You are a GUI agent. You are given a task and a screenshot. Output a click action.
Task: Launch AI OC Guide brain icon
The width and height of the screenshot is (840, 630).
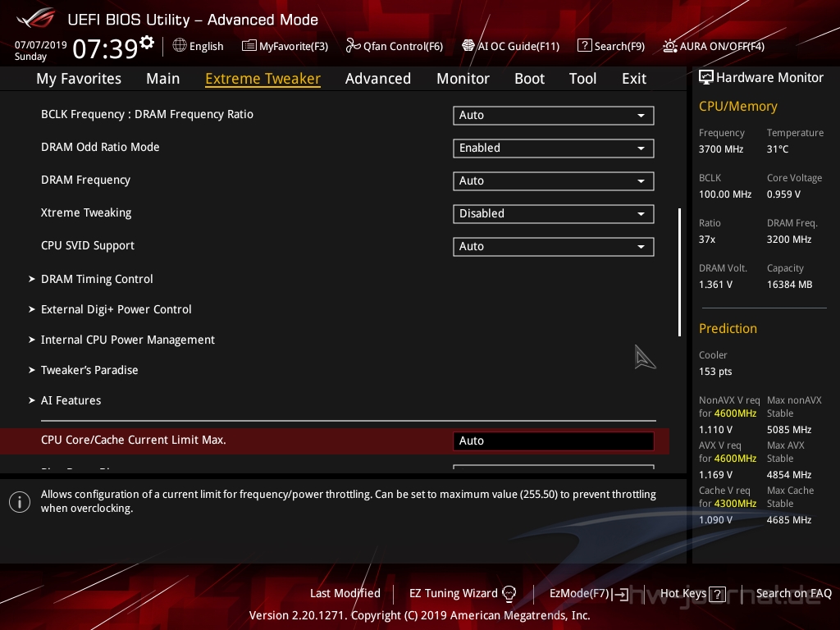click(468, 46)
